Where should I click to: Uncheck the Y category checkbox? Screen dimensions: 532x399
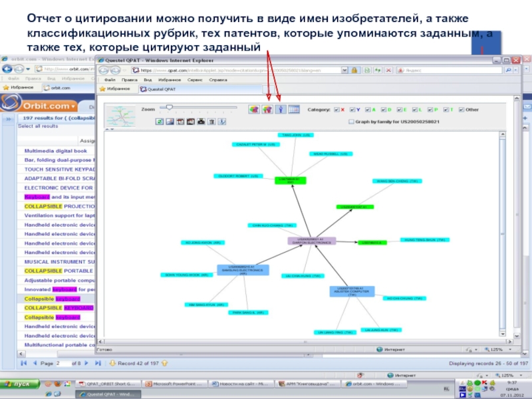coord(352,110)
